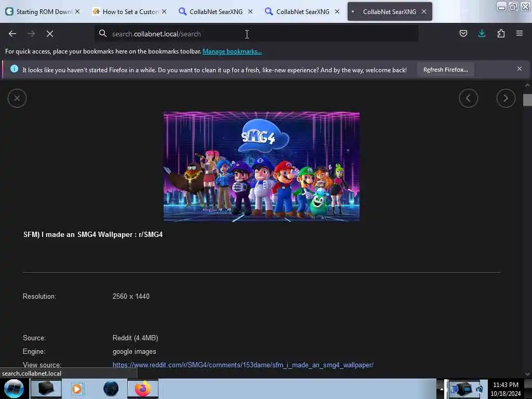Open Manage bookmarks link

point(232,51)
